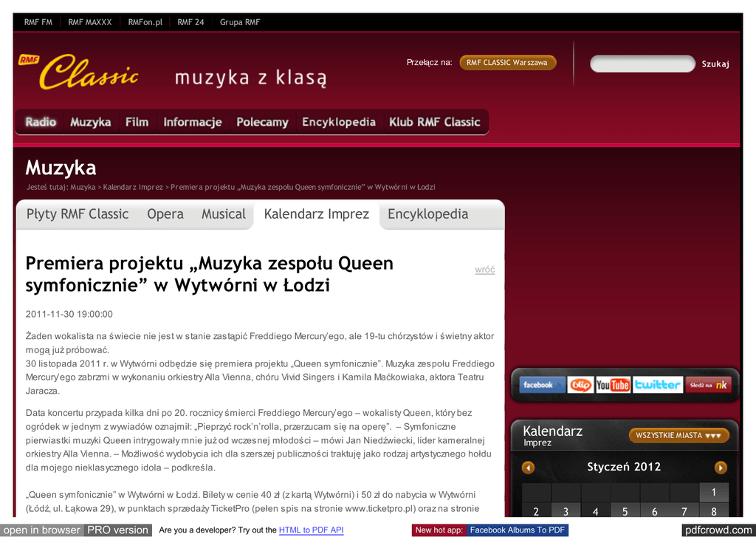Open the Twitter social icon
756x537 pixels.
pos(657,385)
